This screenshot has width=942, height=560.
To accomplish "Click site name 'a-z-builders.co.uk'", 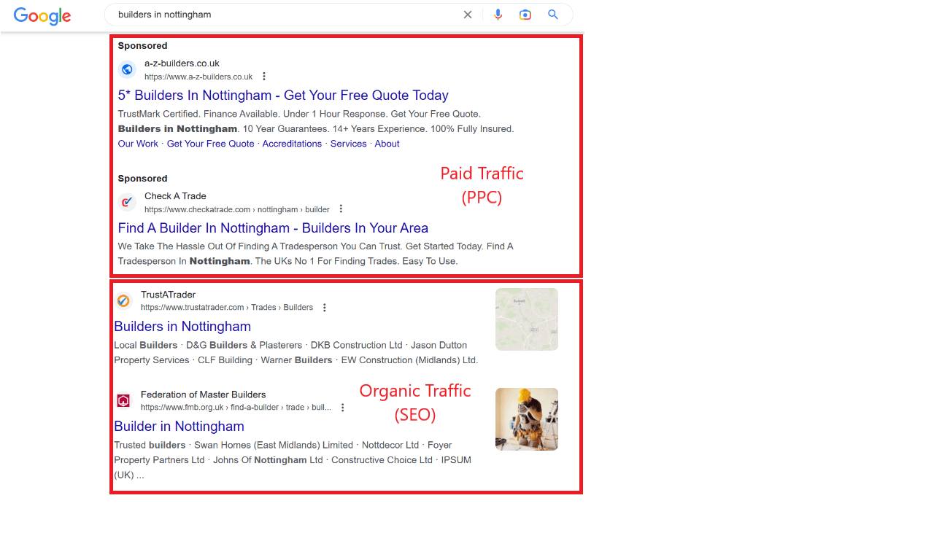I will coord(182,63).
